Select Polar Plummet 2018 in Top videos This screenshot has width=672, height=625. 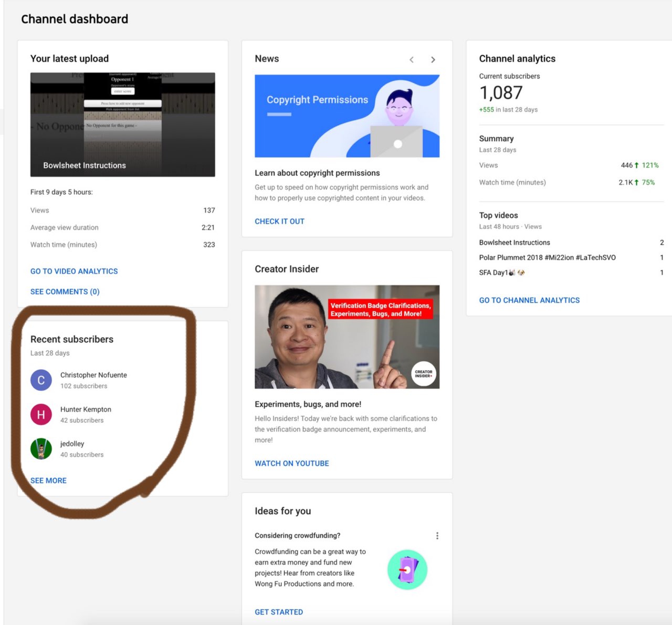548,258
